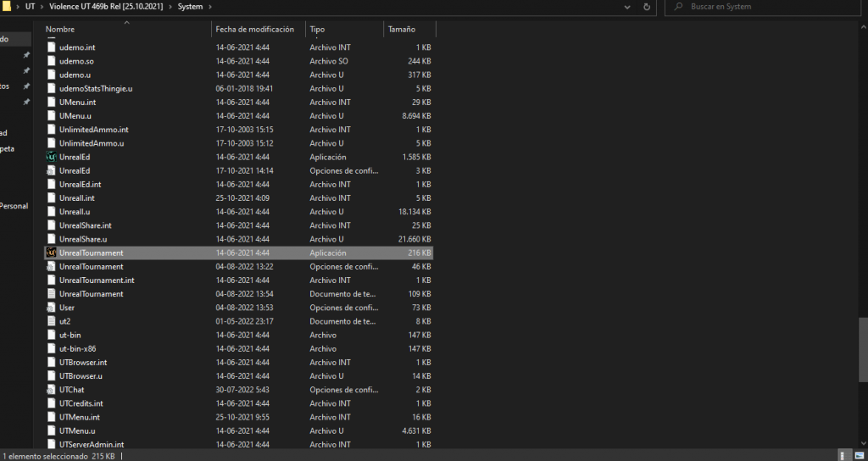Click the UnlimitedAmmo.int file icon
This screenshot has height=461, width=868.
click(52, 130)
